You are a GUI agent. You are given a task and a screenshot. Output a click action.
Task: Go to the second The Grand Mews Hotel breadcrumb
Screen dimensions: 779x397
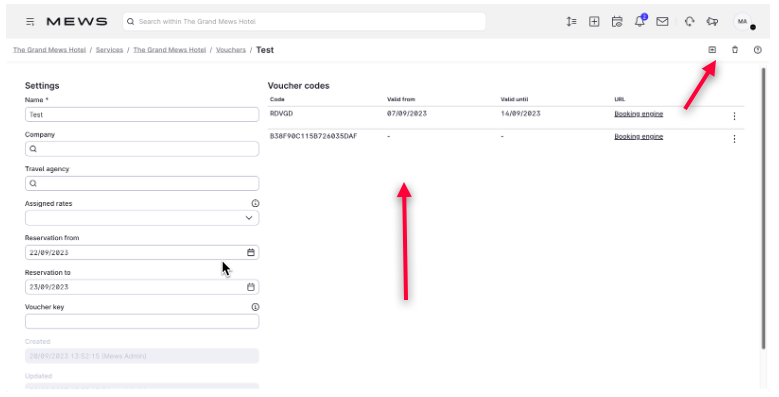click(x=169, y=50)
